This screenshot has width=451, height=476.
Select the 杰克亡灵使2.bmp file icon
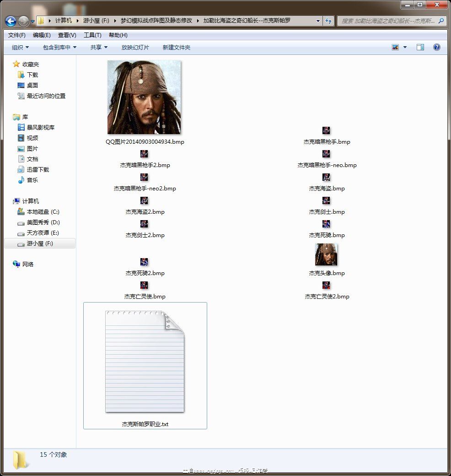(x=326, y=286)
